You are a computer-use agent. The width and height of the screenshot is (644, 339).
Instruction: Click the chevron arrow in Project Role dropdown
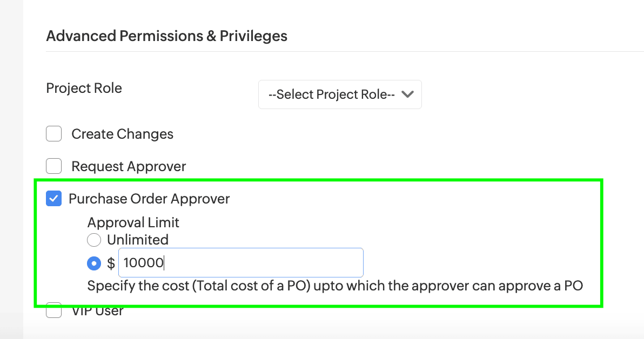tap(408, 94)
